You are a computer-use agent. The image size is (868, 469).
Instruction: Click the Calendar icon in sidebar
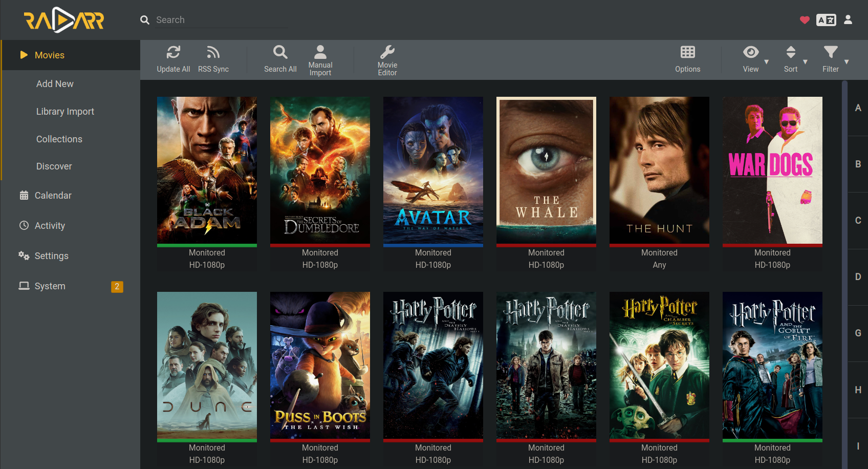pos(24,195)
